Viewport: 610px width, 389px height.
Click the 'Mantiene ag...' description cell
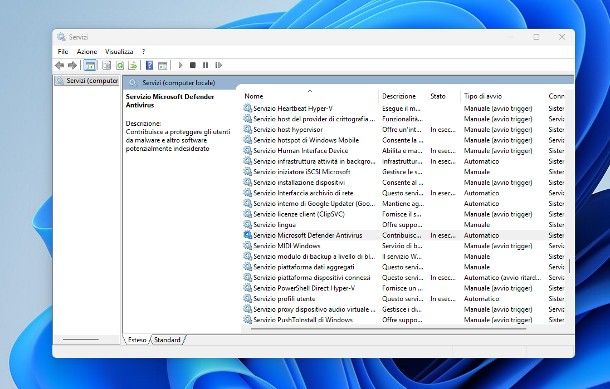(x=403, y=203)
